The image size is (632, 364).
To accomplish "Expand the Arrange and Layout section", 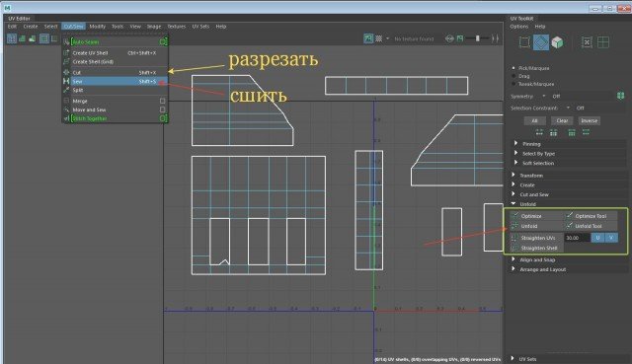I will (513, 269).
